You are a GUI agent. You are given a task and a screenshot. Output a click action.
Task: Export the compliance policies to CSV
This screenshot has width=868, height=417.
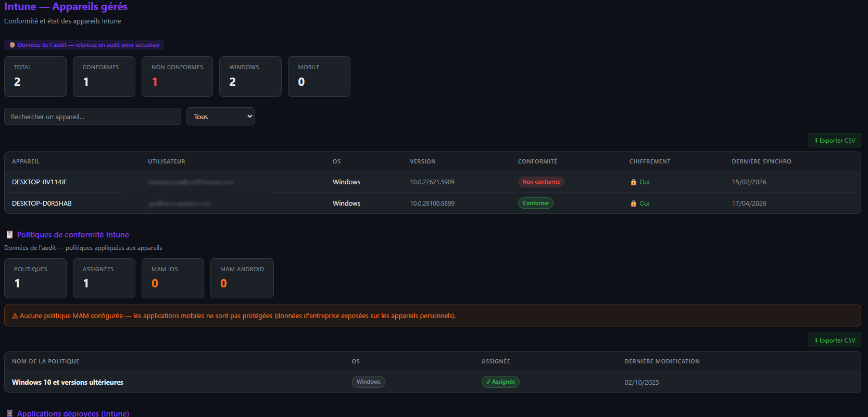pos(834,340)
